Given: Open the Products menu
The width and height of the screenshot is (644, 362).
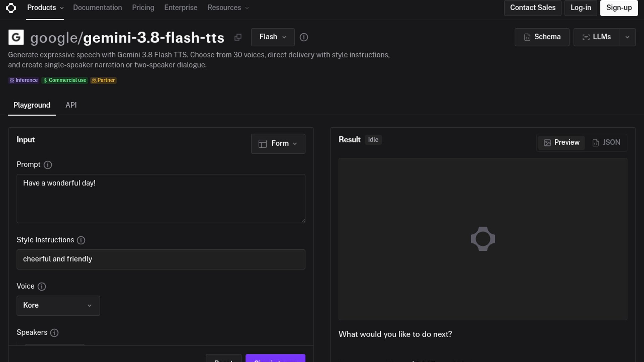Looking at the screenshot, I should click(x=45, y=8).
